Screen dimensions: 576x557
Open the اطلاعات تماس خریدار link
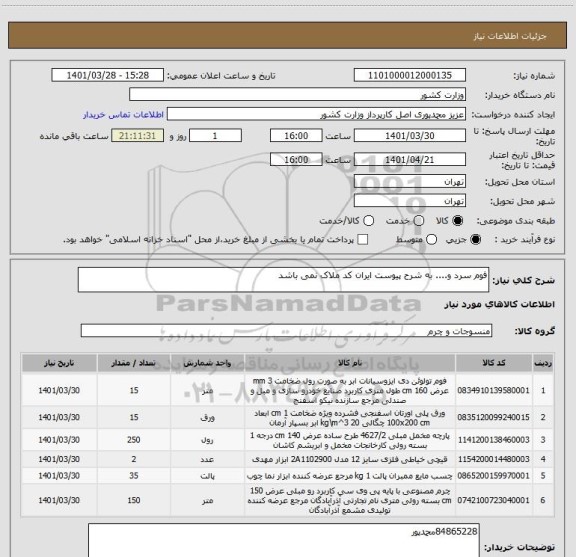coord(123,115)
